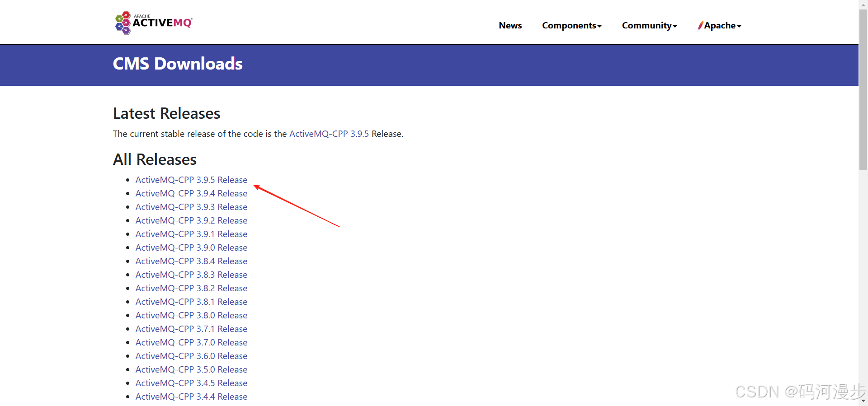Open ActiveMQ-CPP 3.5.0 Release link
Screen dimensions: 868x406
coord(191,369)
